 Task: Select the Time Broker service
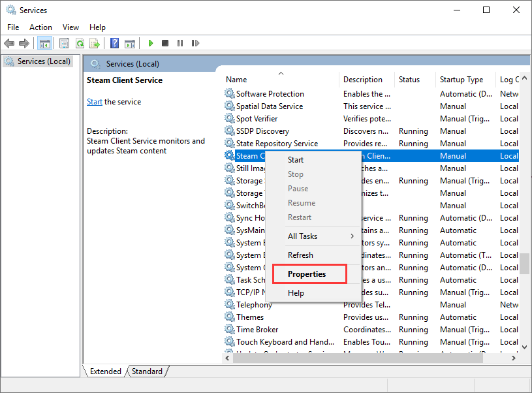(x=371, y=330)
